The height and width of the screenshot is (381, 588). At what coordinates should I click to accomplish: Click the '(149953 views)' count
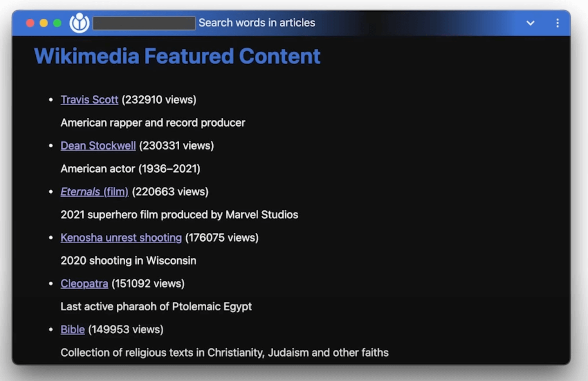(126, 329)
